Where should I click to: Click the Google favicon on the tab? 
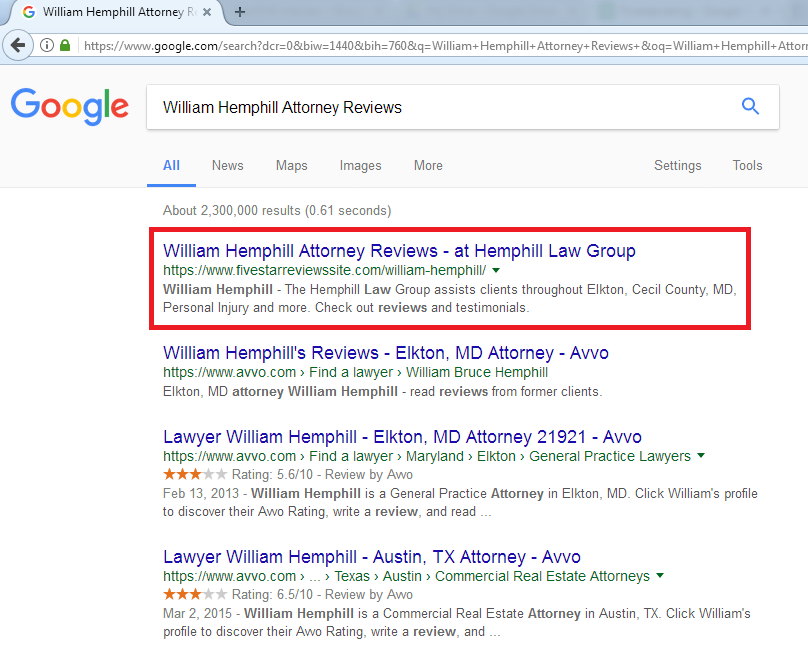click(29, 12)
